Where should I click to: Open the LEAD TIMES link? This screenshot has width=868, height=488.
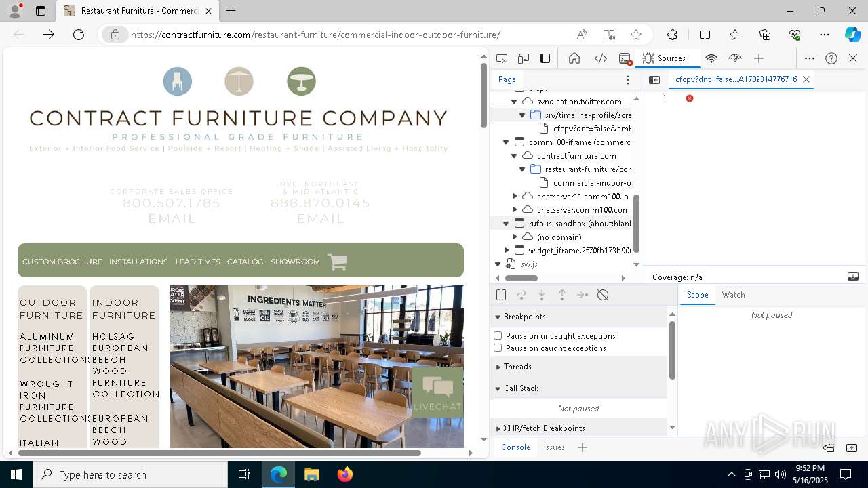(x=198, y=262)
